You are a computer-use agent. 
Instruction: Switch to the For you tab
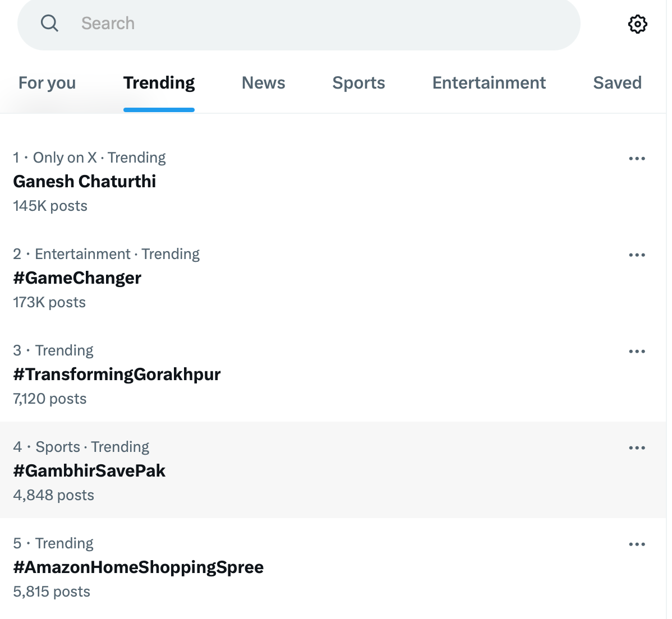pos(47,83)
